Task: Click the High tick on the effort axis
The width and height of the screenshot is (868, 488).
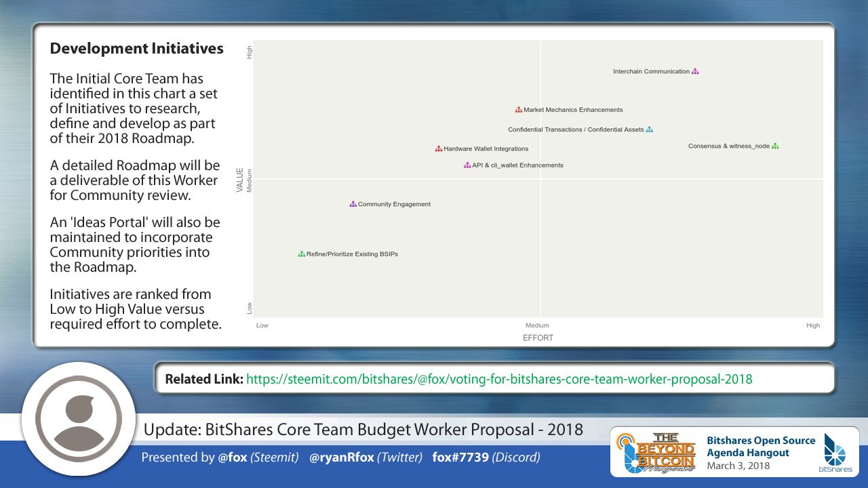Action: click(813, 325)
